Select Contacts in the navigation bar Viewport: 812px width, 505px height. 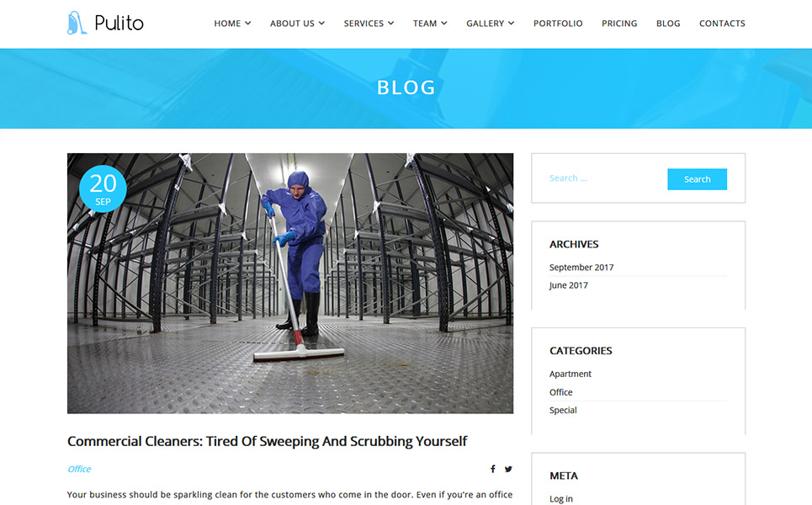[722, 24]
